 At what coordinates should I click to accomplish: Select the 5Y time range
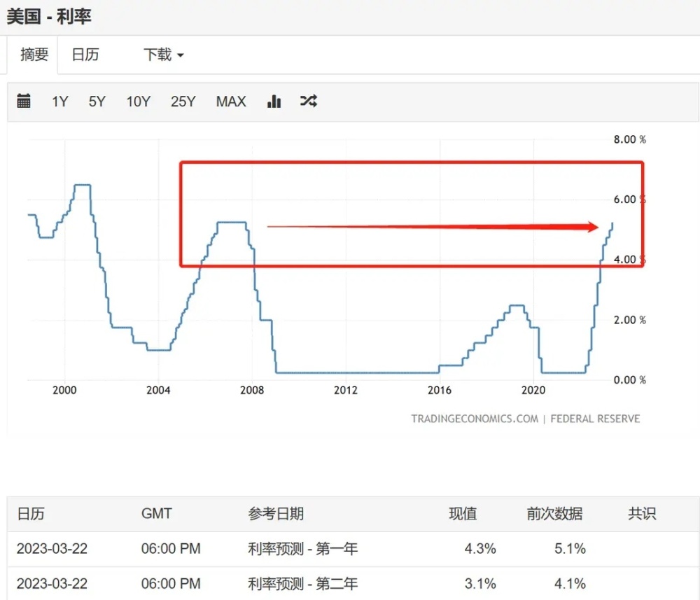pos(97,102)
